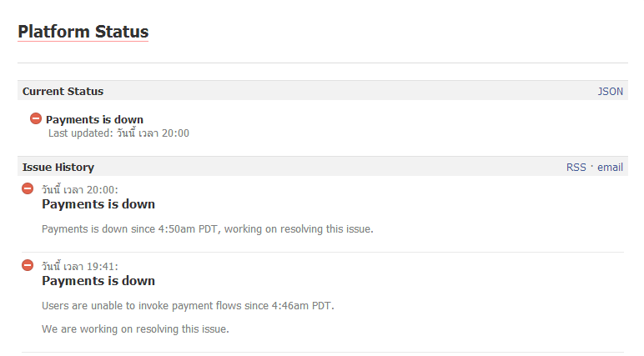Subscribe via the RSS link
Screen dimensions: 644x356
click(576, 167)
